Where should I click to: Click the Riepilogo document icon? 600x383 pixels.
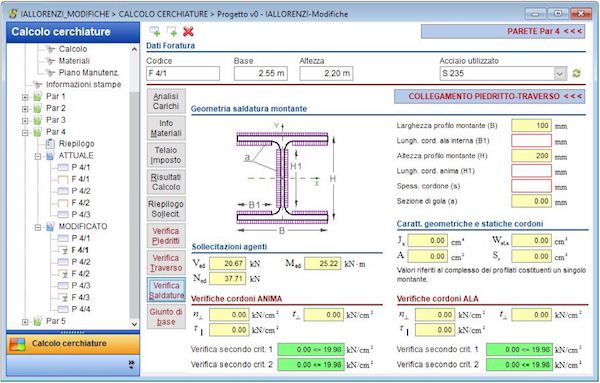50,144
